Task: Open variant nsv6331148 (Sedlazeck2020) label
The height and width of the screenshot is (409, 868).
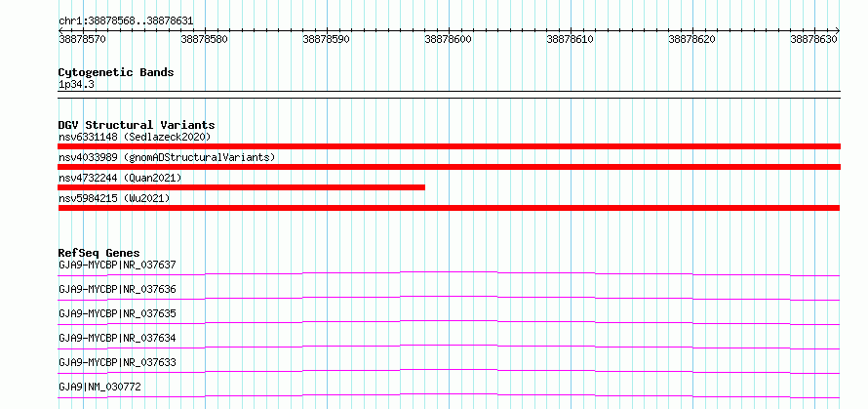Action: click(135, 137)
